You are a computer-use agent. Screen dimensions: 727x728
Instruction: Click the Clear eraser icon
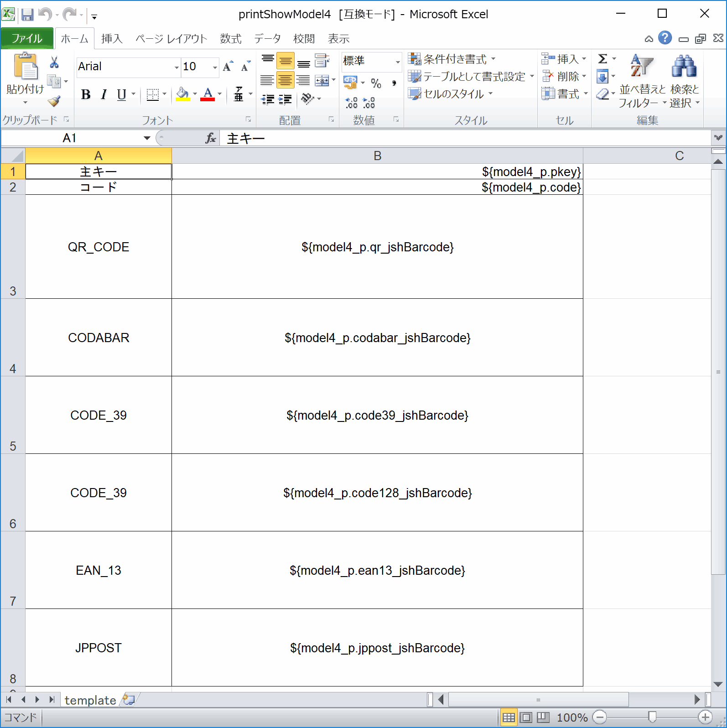(602, 94)
